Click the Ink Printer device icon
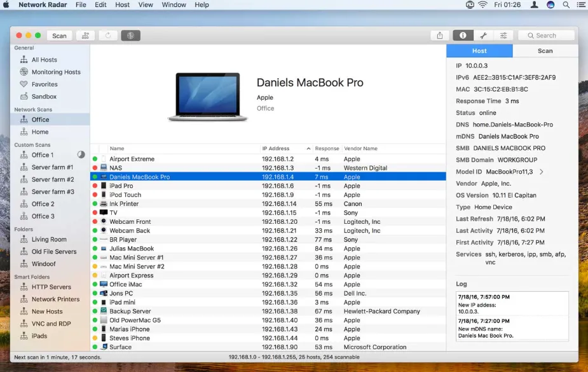 104,203
